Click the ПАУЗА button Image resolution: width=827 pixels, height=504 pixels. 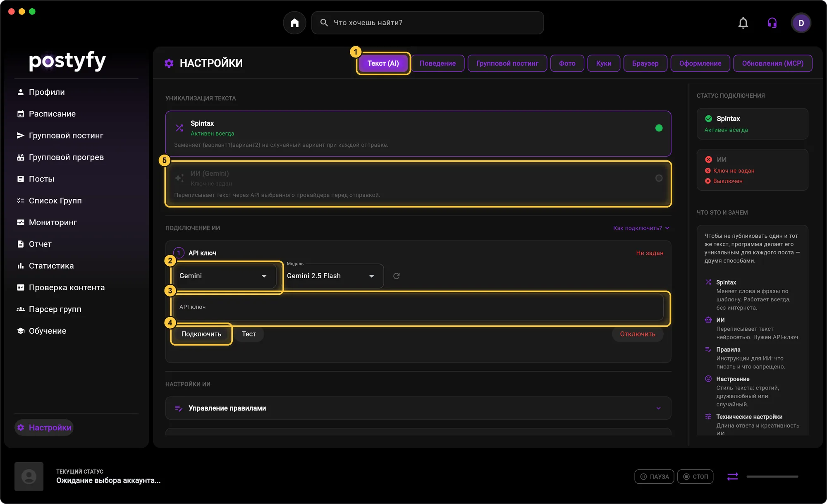point(654,477)
